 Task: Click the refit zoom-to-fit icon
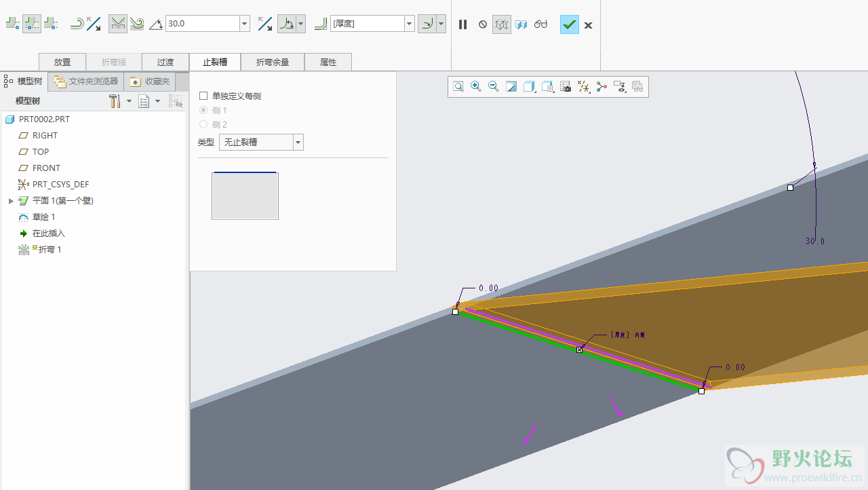coord(458,86)
